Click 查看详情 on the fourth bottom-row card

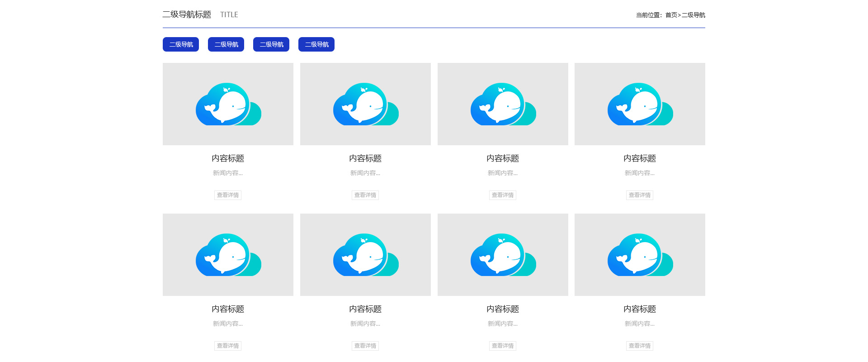[640, 346]
